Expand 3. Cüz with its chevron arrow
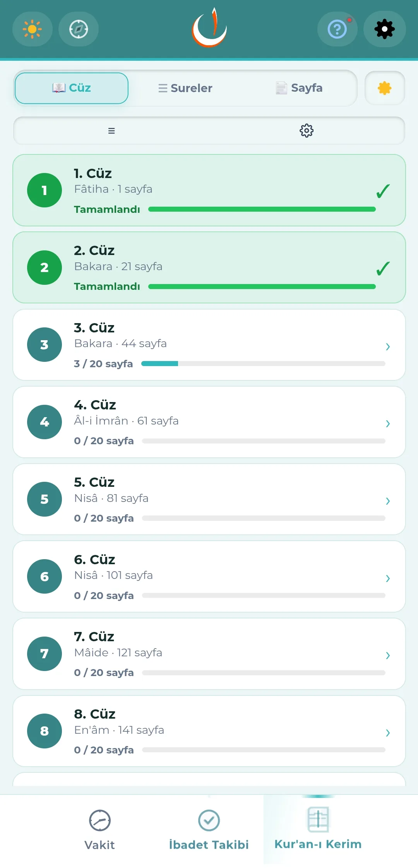418x868 pixels. (388, 346)
